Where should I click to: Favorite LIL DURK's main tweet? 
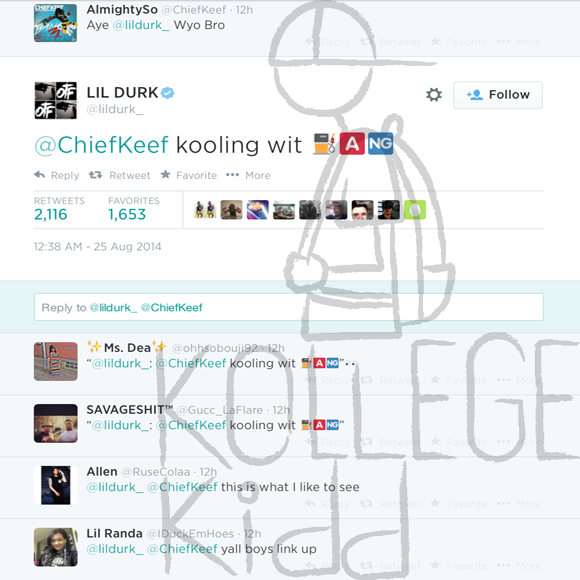coord(189,175)
